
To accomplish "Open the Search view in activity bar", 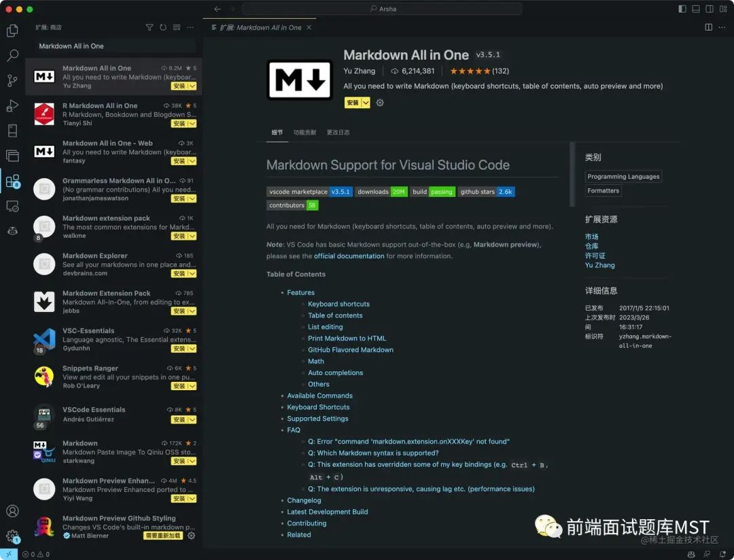I will pyautogui.click(x=13, y=55).
